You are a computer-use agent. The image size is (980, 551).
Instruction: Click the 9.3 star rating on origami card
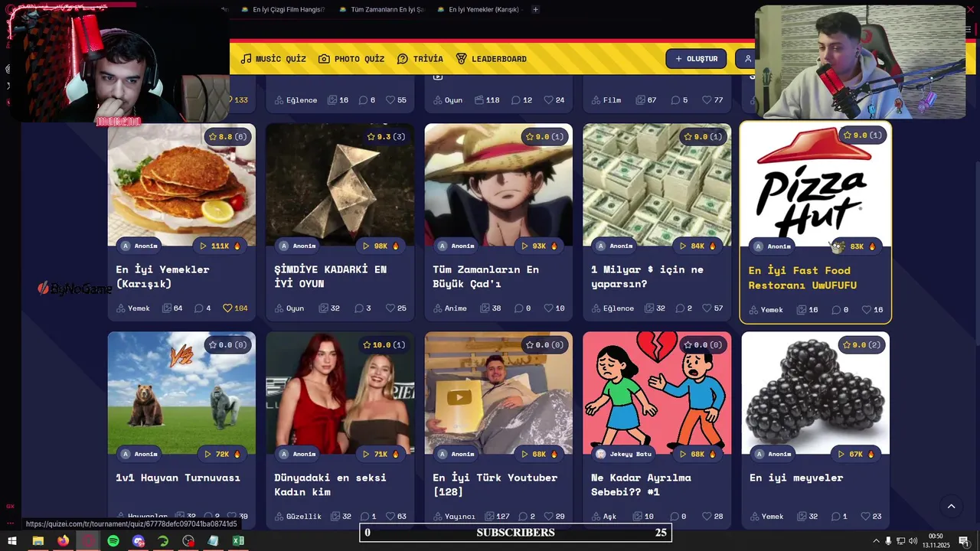(x=386, y=137)
